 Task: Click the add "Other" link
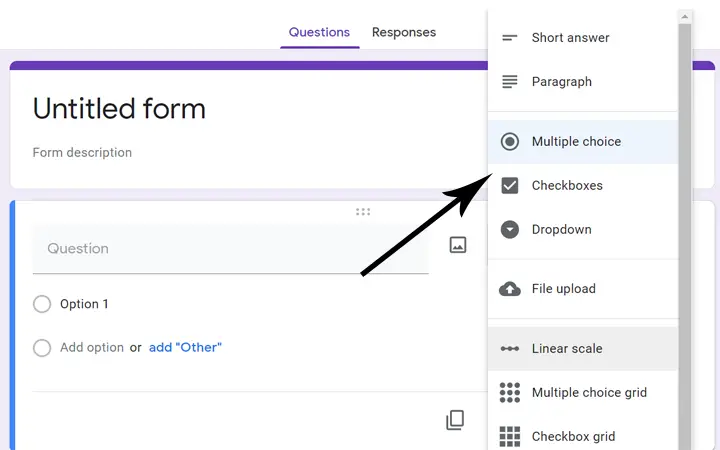tap(185, 348)
